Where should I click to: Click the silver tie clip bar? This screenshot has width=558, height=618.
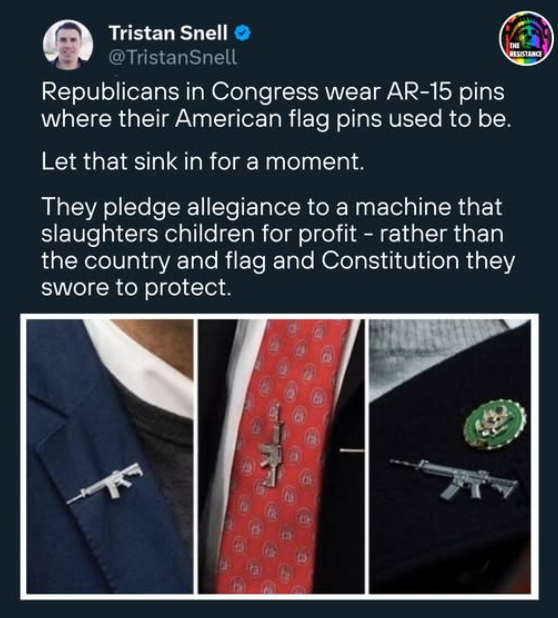352,450
